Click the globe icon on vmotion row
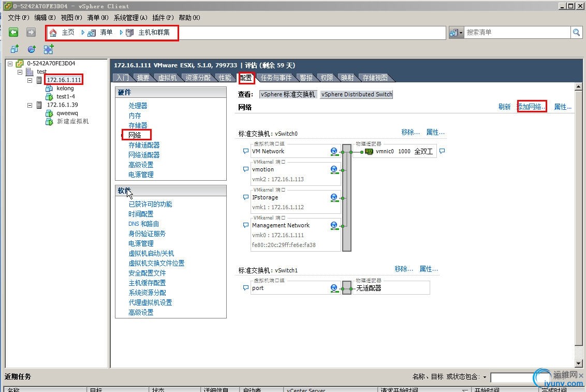This screenshot has width=586, height=392. [x=334, y=170]
